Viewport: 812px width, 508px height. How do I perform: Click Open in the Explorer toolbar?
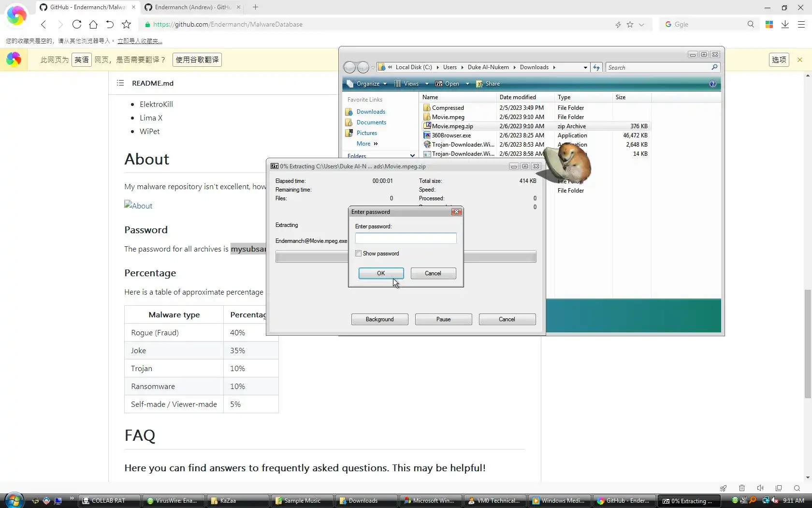448,84
